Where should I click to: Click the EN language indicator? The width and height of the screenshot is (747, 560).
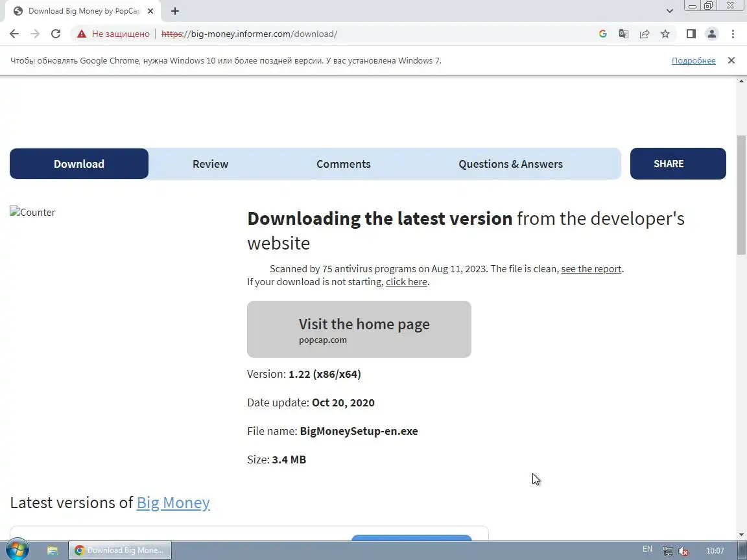[647, 549]
